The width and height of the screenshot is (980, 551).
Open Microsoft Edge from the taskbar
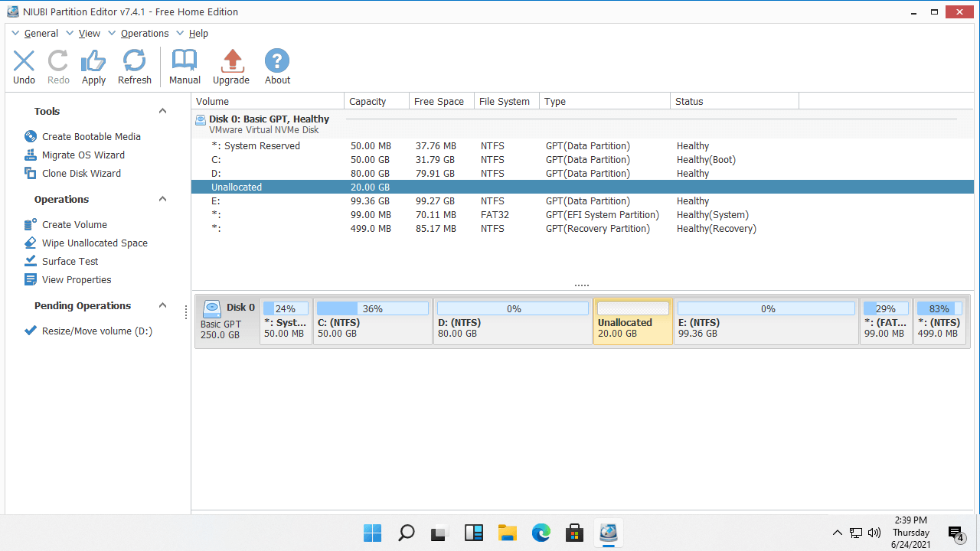(541, 533)
